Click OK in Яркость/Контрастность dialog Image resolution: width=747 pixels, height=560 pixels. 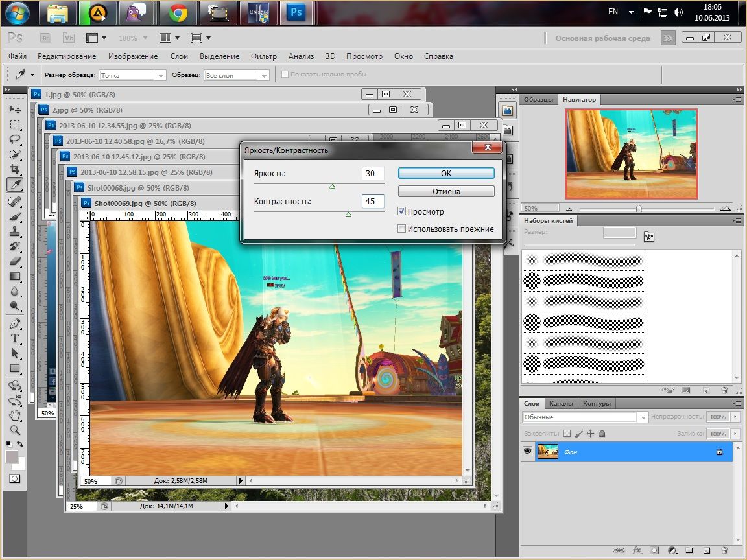446,173
